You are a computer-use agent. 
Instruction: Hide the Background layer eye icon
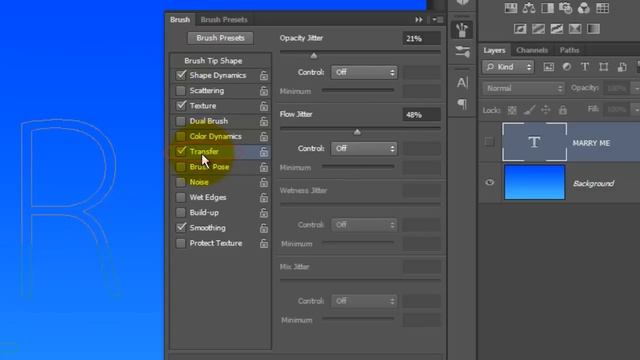coord(489,182)
